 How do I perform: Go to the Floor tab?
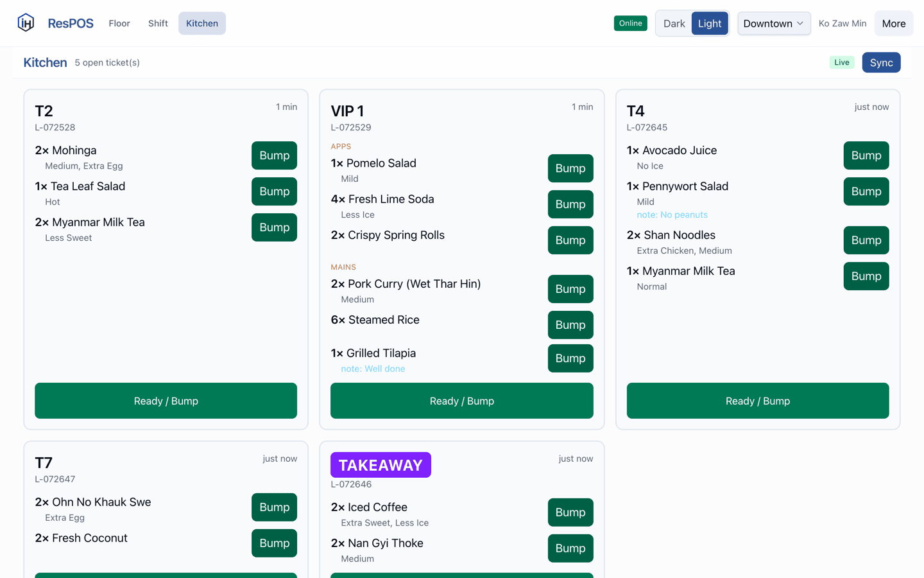pos(119,23)
